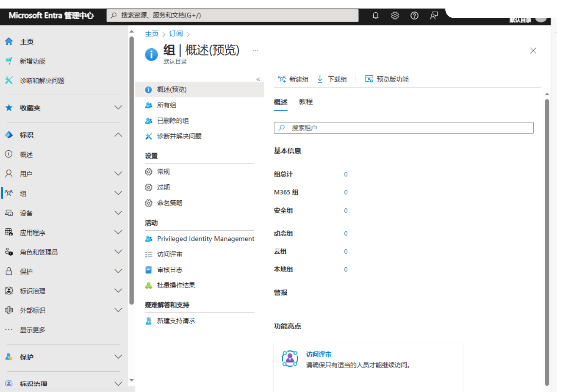567x392 pixels.
Task: Switch to the 教程 tab
Action: click(306, 102)
